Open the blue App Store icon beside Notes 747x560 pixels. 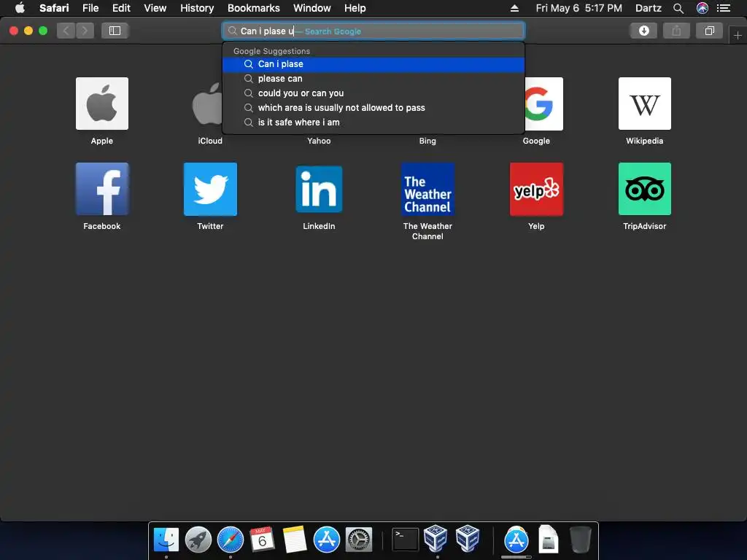point(327,540)
